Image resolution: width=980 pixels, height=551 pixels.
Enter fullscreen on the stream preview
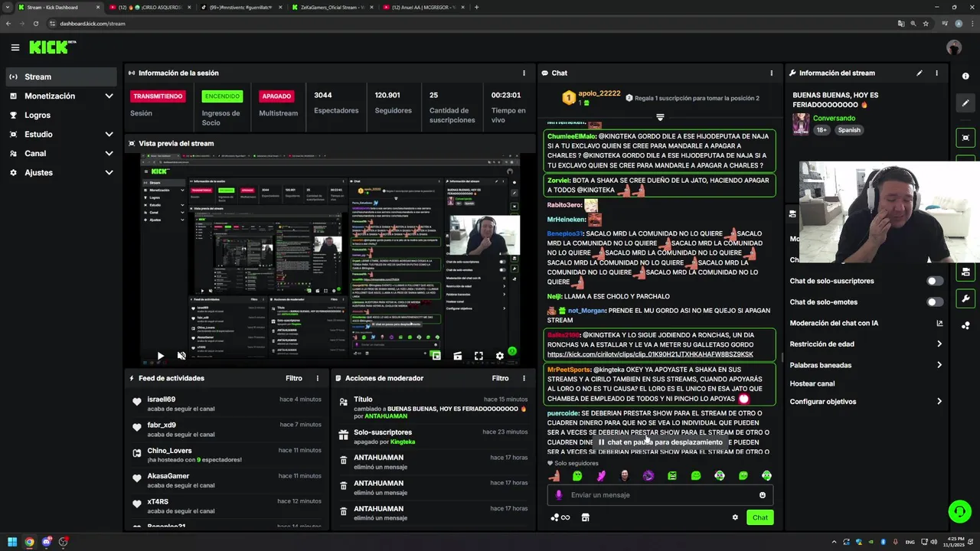479,356
